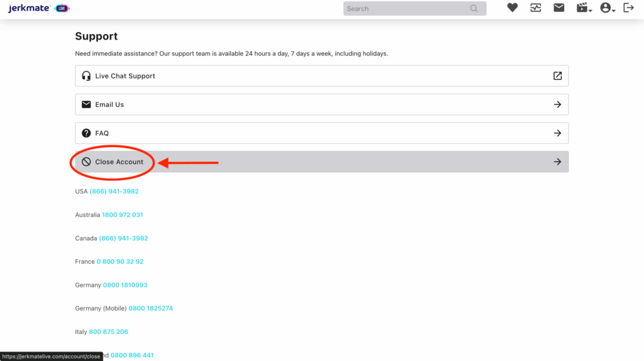Click Australia phone number 1800 972 031
The height and width of the screenshot is (361, 644).
pyautogui.click(x=122, y=215)
